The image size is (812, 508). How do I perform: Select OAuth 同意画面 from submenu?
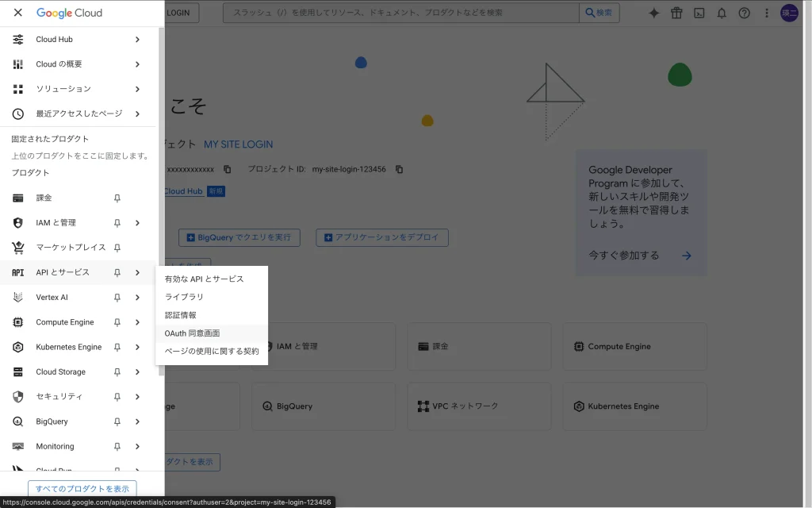(192, 333)
